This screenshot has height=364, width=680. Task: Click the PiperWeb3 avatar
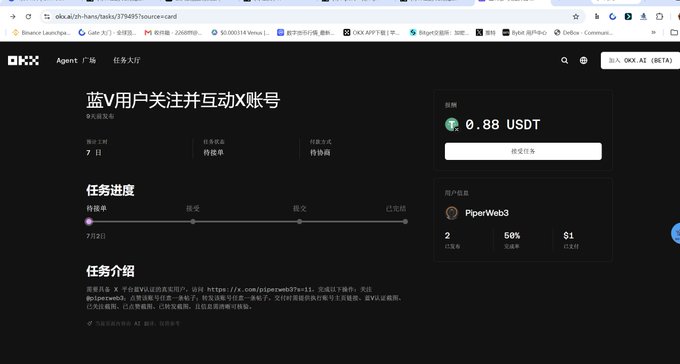(x=452, y=213)
